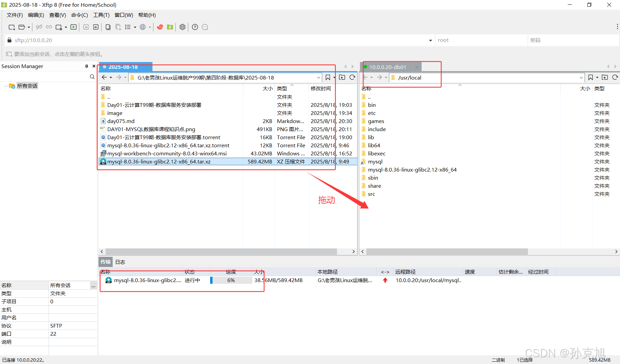The height and width of the screenshot is (364, 620).
Task: Click the chat feedback bubble icon
Action: [205, 27]
